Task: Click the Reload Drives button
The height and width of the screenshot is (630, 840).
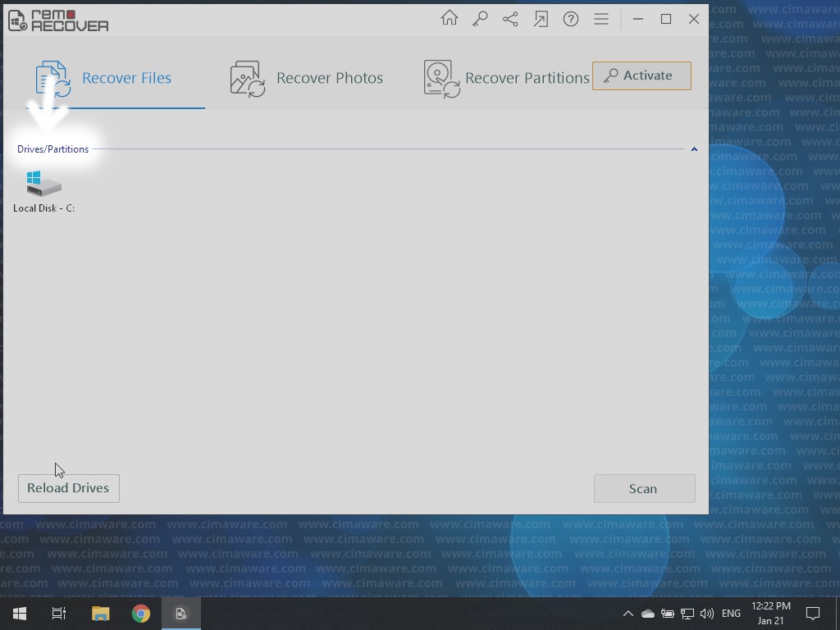Action: point(68,488)
